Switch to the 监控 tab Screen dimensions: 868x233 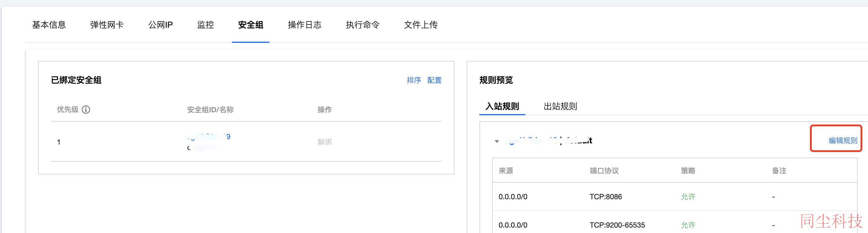click(x=206, y=25)
